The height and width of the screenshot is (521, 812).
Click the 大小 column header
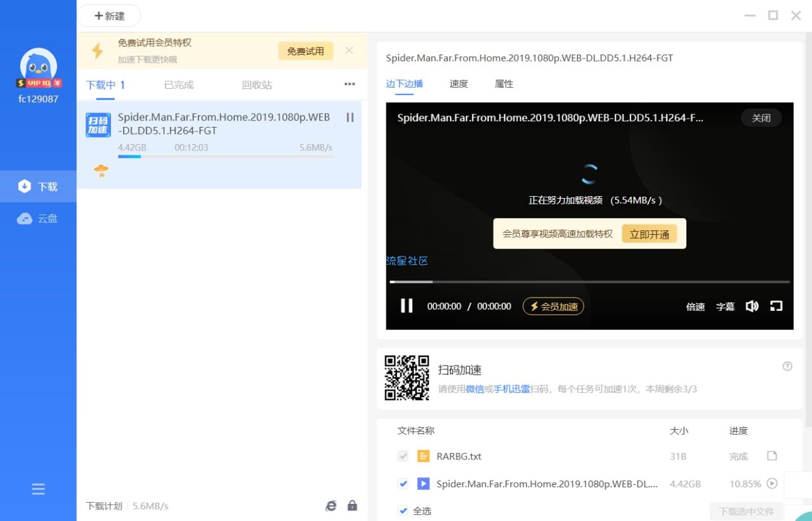[x=679, y=431]
